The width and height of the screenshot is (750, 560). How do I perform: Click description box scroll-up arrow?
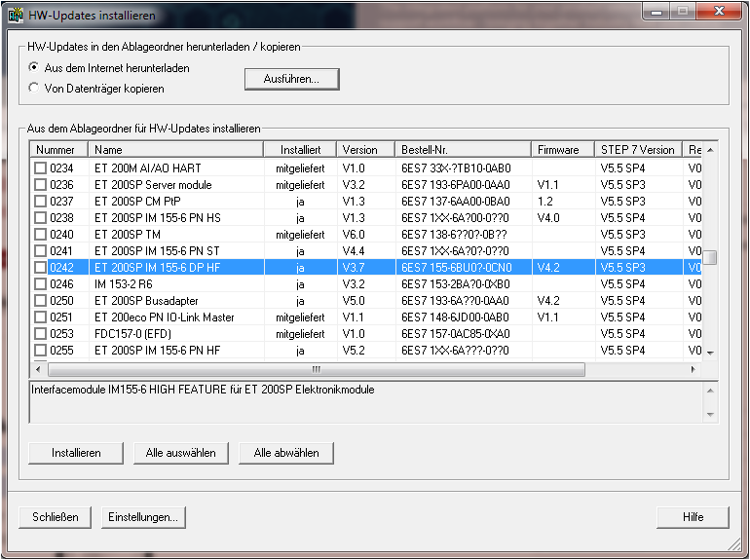pyautogui.click(x=710, y=391)
